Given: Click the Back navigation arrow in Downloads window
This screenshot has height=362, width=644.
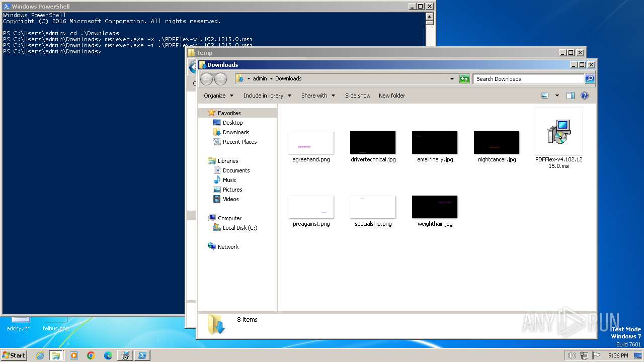Looking at the screenshot, I should click(206, 79).
